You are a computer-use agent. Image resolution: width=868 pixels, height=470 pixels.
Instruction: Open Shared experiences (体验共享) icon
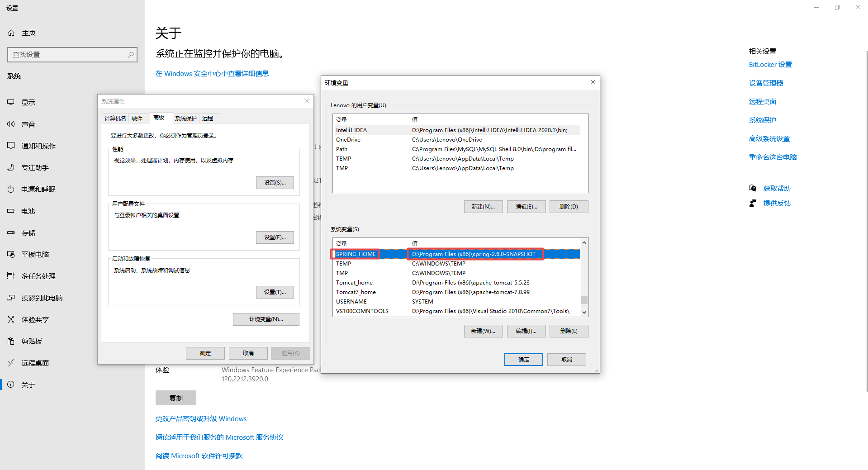point(11,319)
